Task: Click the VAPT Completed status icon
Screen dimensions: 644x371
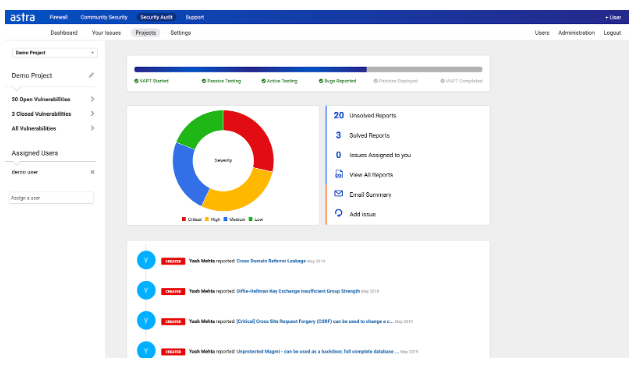Action: click(443, 81)
